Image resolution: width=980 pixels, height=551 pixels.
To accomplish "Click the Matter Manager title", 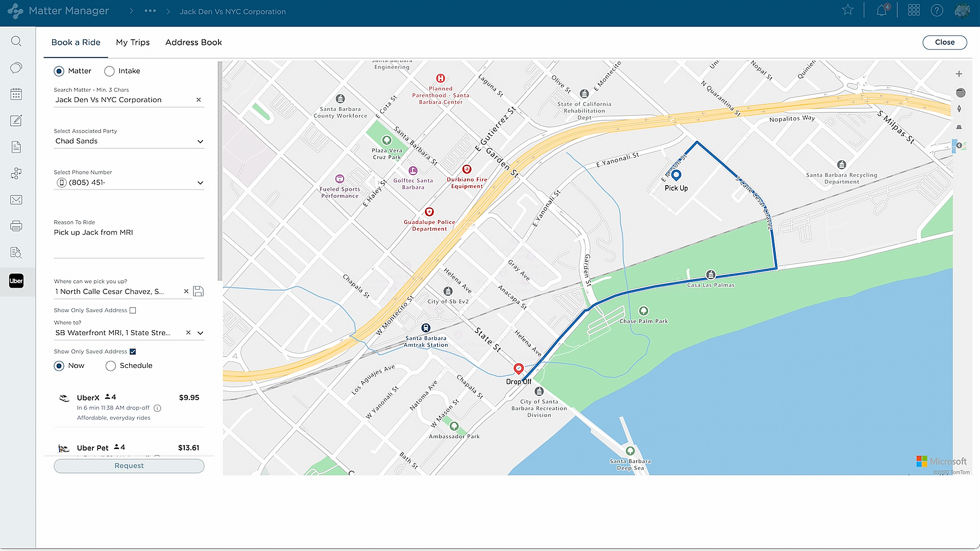I will pos(69,11).
